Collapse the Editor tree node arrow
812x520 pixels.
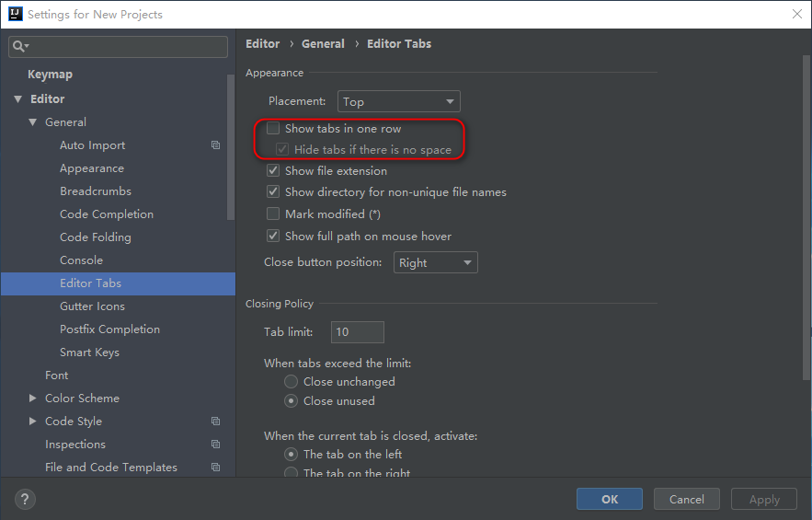[18, 98]
